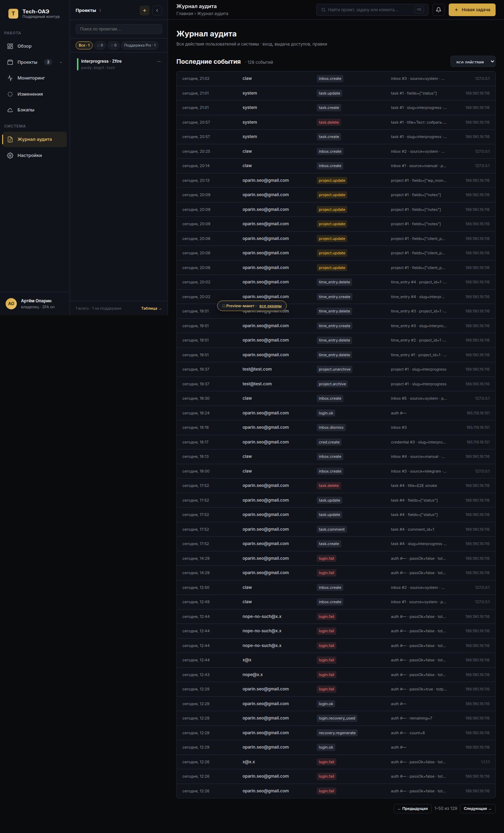Click the cred.create badge
The width and height of the screenshot is (504, 833).
[329, 442]
